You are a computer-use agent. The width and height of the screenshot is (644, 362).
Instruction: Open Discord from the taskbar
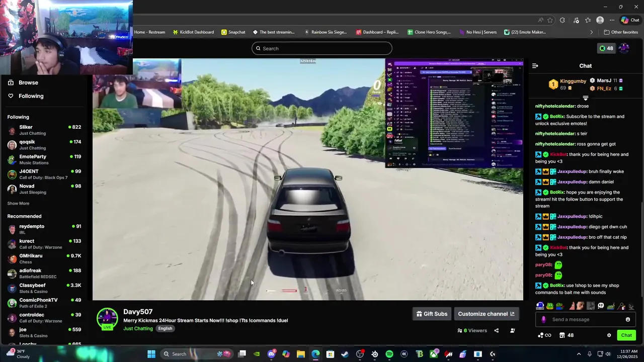coord(272,354)
